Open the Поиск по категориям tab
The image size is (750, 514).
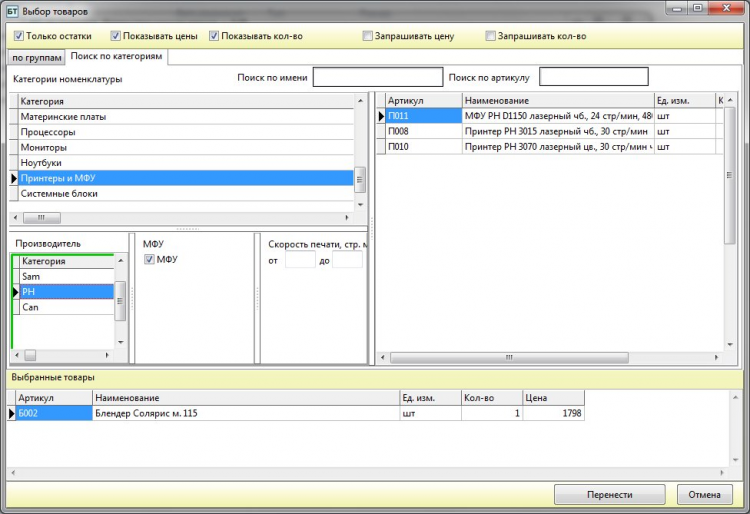pos(116,56)
